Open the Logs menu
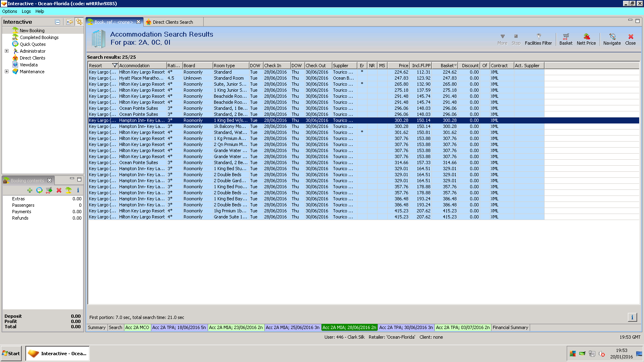This screenshot has height=362, width=644. click(x=26, y=11)
